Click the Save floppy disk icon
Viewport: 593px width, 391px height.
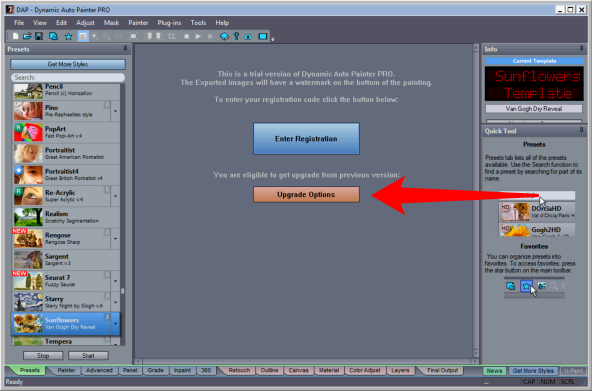tap(39, 36)
